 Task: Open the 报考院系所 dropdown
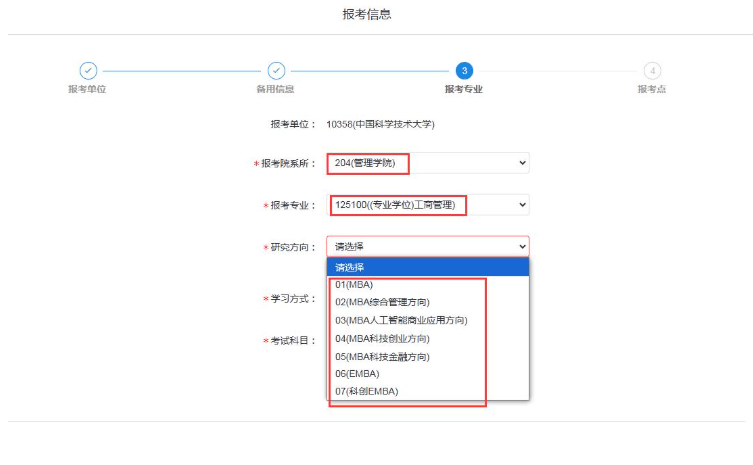pyautogui.click(x=428, y=163)
